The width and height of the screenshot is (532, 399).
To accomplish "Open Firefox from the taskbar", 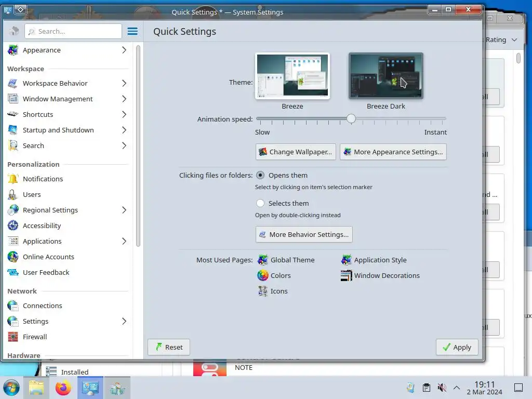I will tap(63, 388).
